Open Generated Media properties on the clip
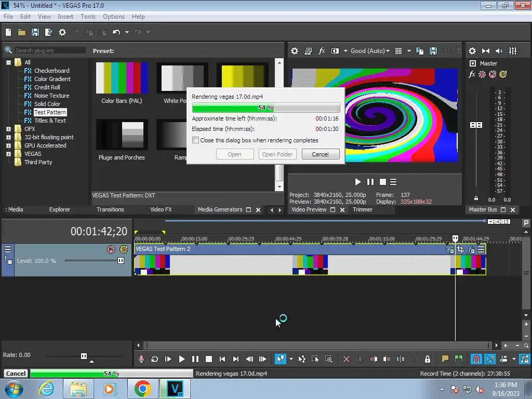Viewport: 532px width, 399px height. coord(450,250)
